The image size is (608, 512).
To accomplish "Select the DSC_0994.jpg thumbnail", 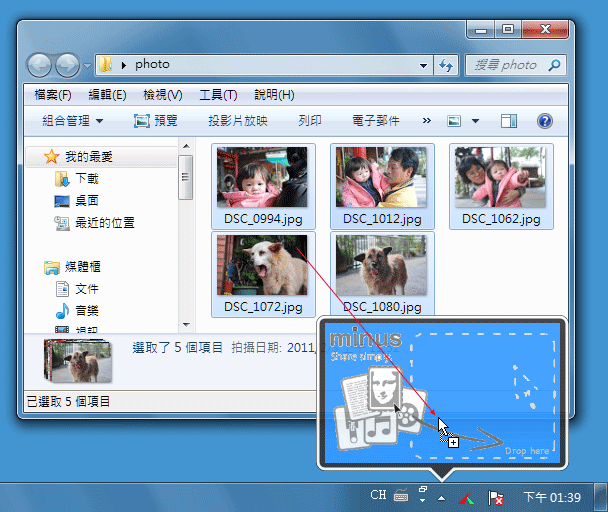I will [x=263, y=177].
